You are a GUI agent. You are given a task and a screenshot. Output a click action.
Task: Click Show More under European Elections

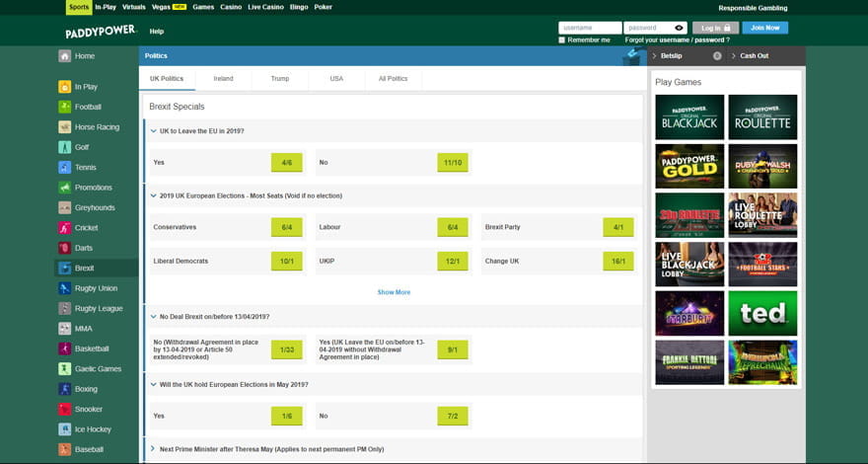point(394,292)
